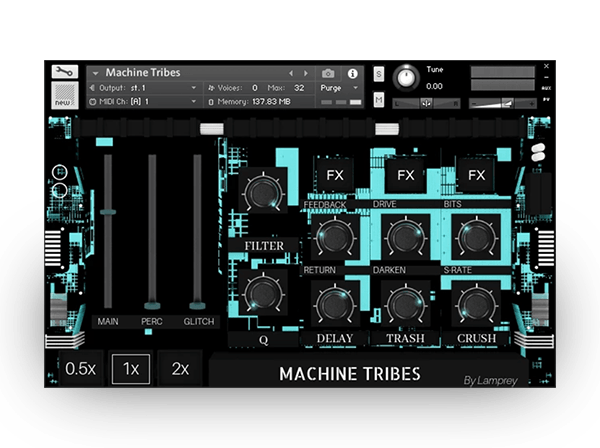Viewport: 600px width, 448px height.
Task: Click the FILTER cutoff knob
Action: coord(263,192)
